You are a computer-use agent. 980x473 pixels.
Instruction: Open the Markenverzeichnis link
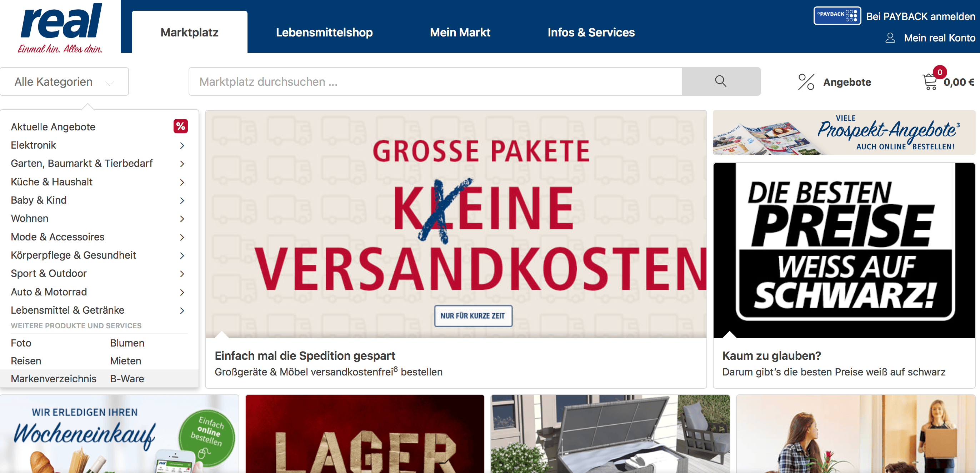[54, 379]
